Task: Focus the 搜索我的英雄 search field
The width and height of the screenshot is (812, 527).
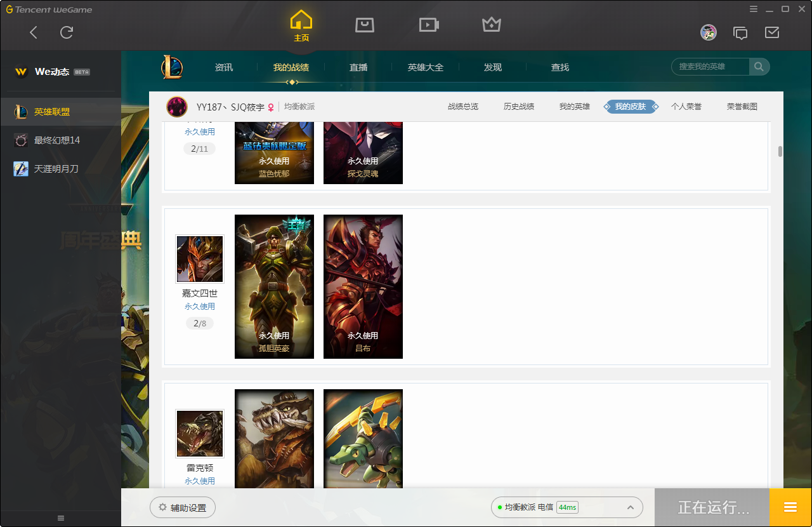Action: point(710,67)
